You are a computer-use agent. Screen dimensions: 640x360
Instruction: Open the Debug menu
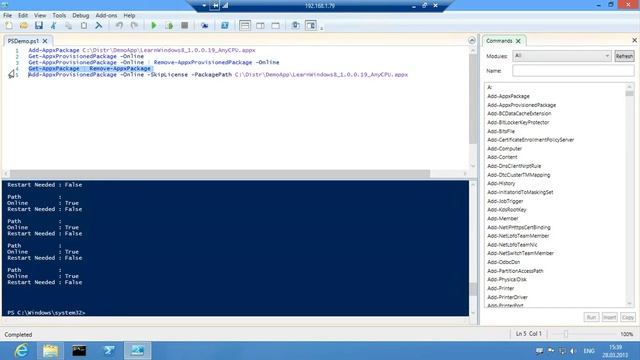80,16
